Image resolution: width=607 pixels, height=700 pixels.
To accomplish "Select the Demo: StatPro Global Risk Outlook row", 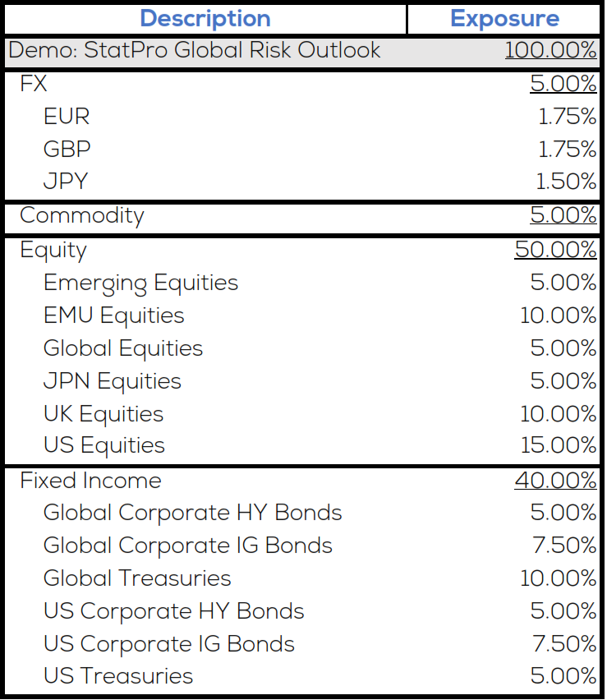I will pos(195,50).
